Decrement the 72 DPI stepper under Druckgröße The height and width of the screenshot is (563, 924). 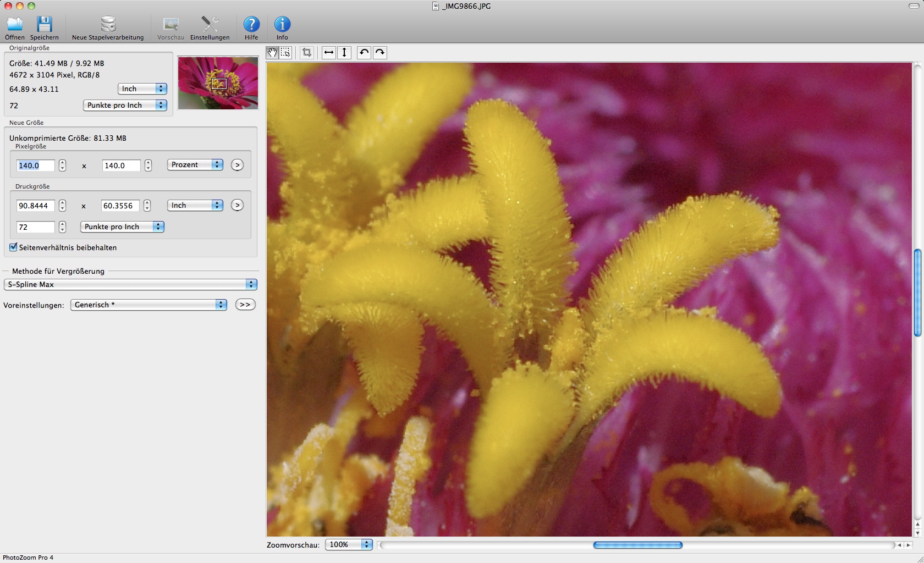tap(62, 230)
